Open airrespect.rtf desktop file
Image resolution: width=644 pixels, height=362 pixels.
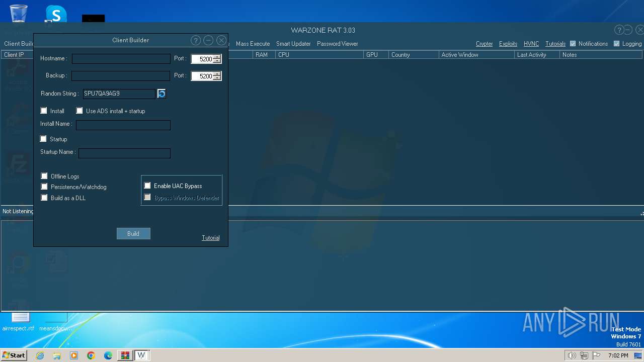coord(19,322)
